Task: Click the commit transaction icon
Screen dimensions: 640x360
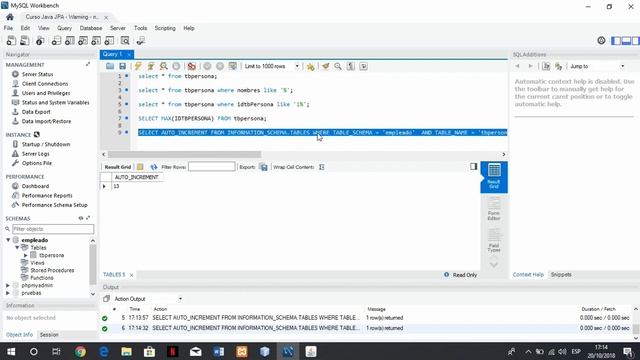Action: coord(207,66)
